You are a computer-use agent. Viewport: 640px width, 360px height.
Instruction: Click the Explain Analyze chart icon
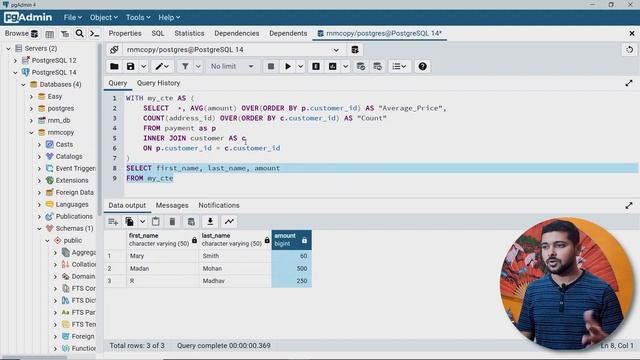tap(333, 66)
